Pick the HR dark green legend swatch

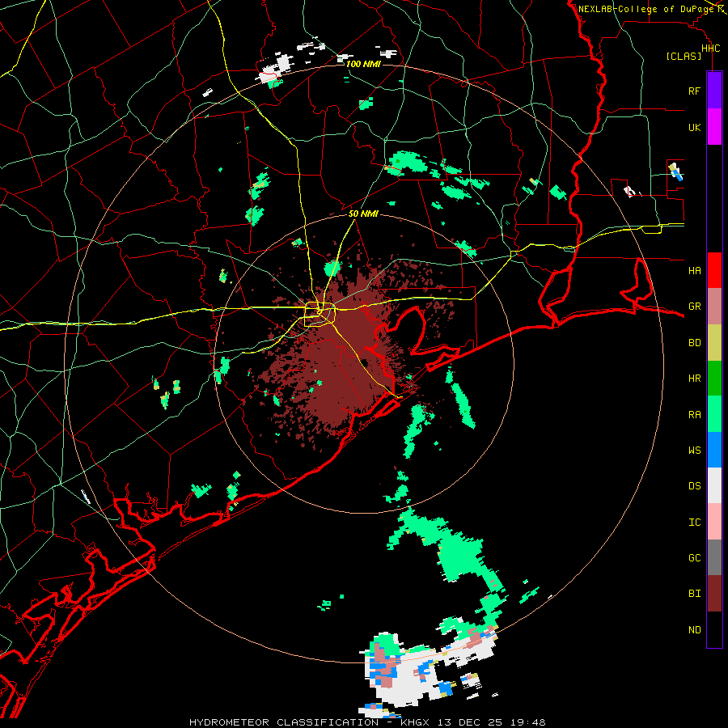pos(714,378)
